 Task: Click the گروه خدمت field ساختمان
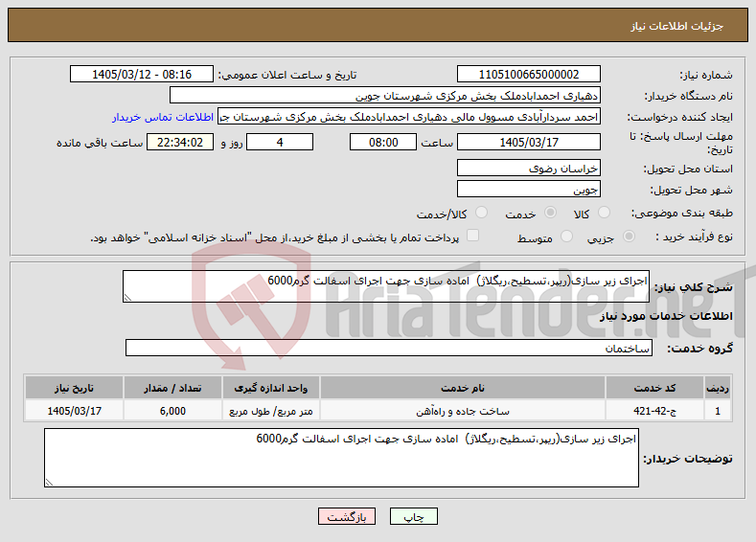389,348
